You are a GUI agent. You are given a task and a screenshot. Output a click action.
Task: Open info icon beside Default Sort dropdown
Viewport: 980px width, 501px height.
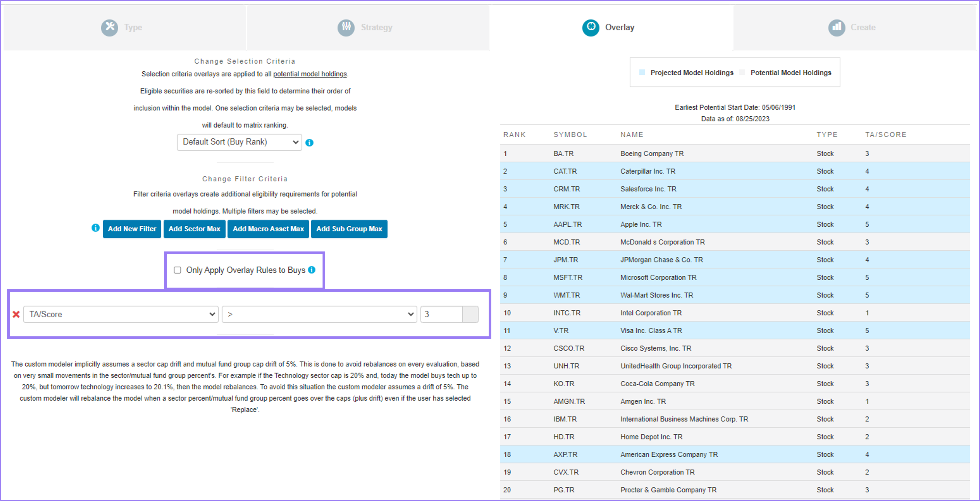click(310, 143)
